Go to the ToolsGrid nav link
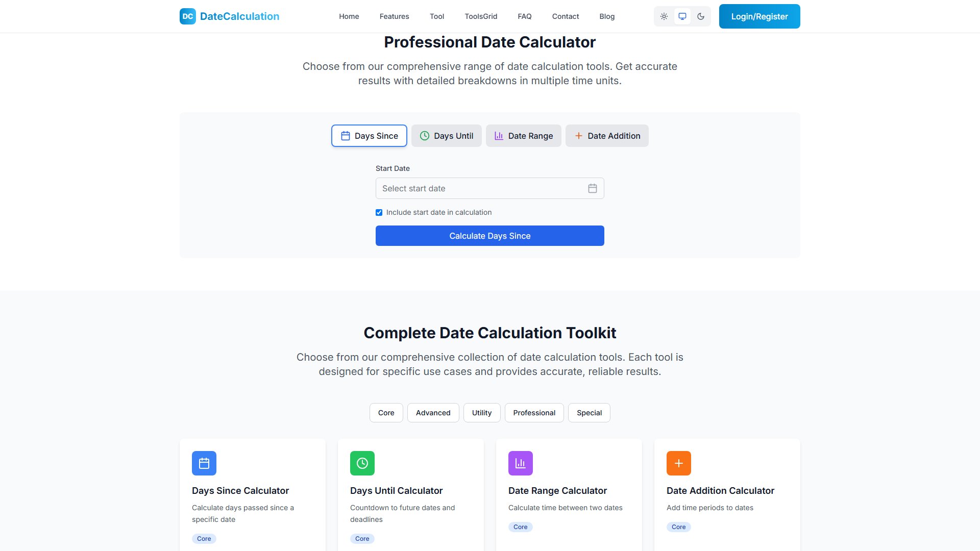Screen dimensions: 980x551 click(481, 16)
